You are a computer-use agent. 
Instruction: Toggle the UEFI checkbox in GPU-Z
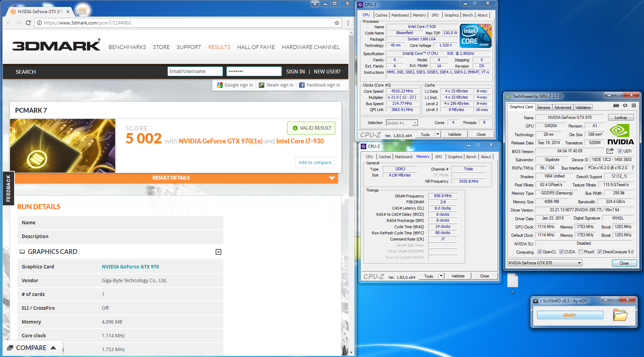tap(620, 151)
